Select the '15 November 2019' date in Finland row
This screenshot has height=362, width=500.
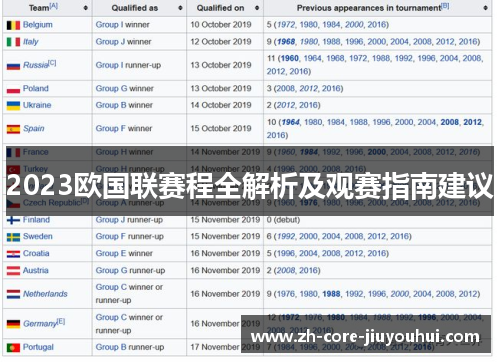225,220
